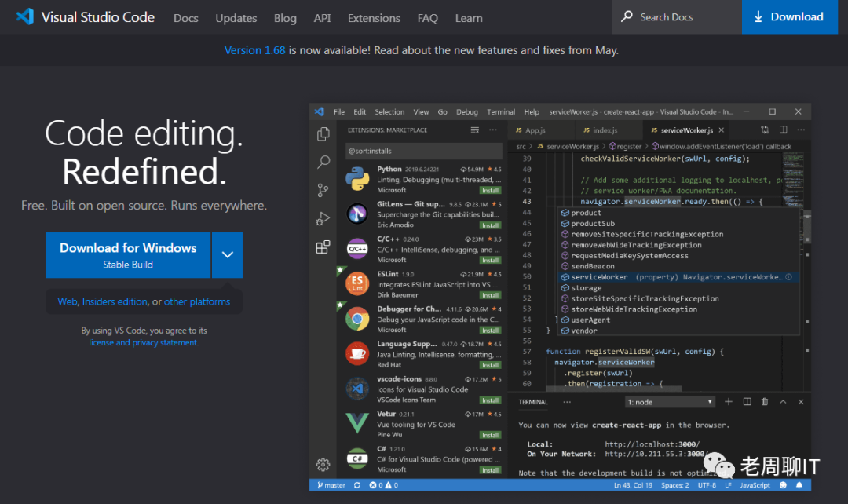Open the Extensions panel more actions ellipsis
The width and height of the screenshot is (848, 504).
click(492, 130)
